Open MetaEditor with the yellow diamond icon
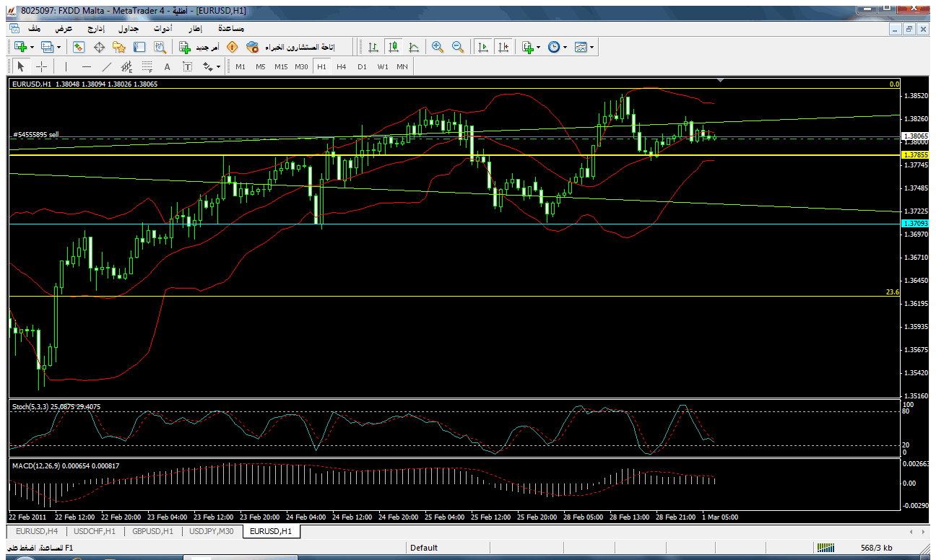This screenshot has width=936, height=560. pos(232,47)
